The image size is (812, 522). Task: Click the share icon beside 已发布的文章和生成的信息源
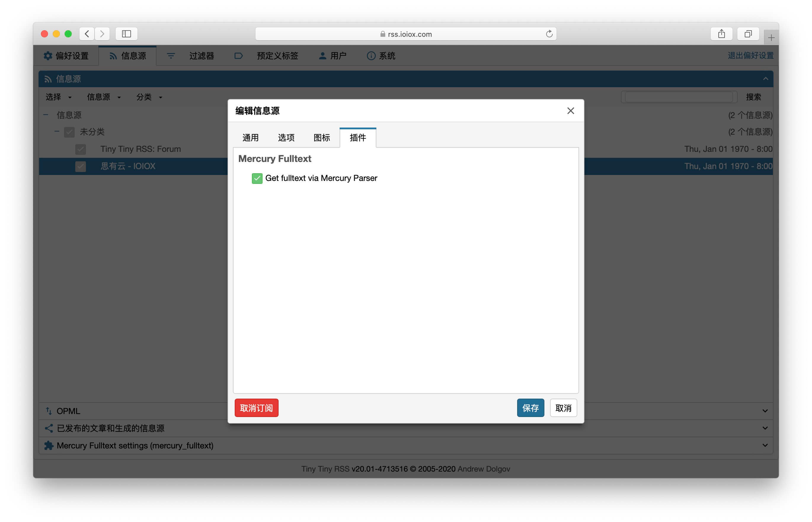(x=49, y=428)
